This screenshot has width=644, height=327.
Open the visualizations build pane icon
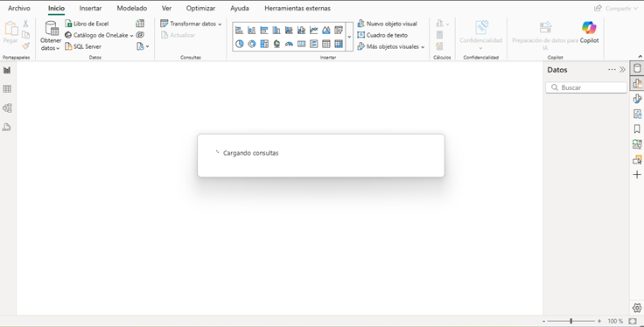[x=637, y=83]
